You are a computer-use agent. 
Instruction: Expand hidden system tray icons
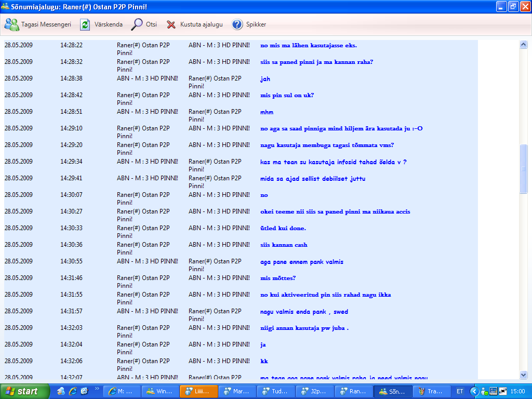(x=474, y=391)
